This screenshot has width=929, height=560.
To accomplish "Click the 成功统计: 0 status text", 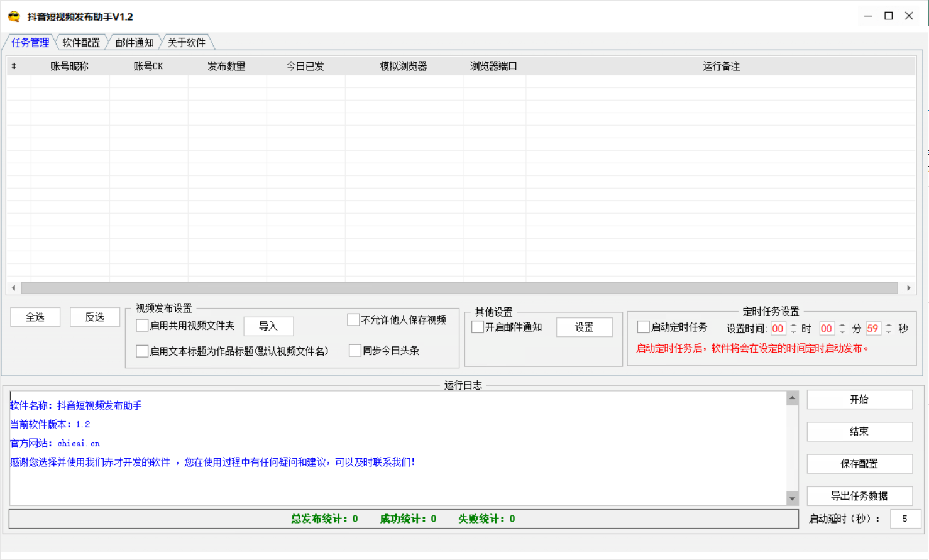I will click(408, 519).
